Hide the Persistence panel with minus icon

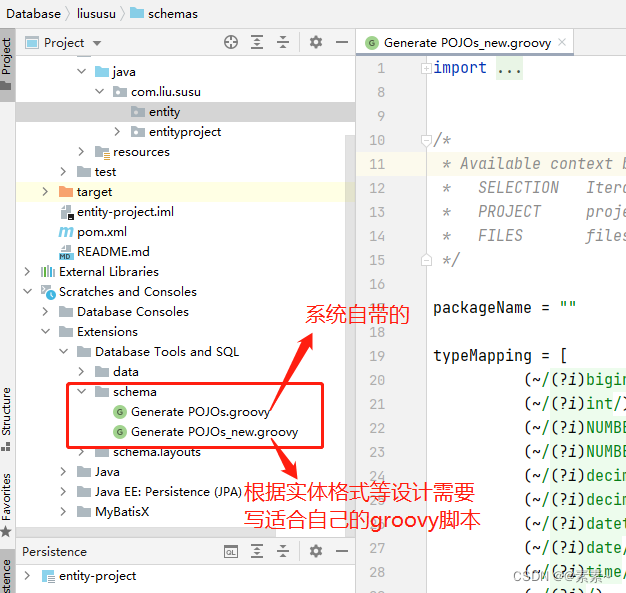pyautogui.click(x=342, y=551)
